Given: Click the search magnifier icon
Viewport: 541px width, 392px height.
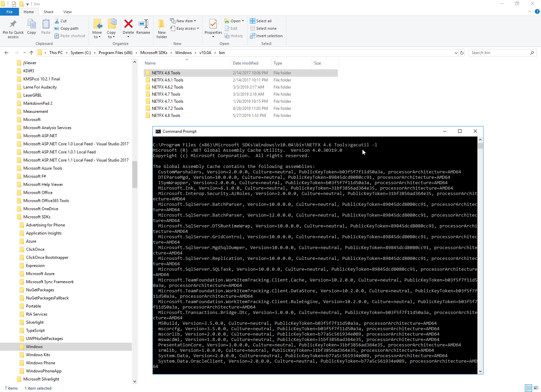Looking at the screenshot, I should pyautogui.click(x=532, y=53).
